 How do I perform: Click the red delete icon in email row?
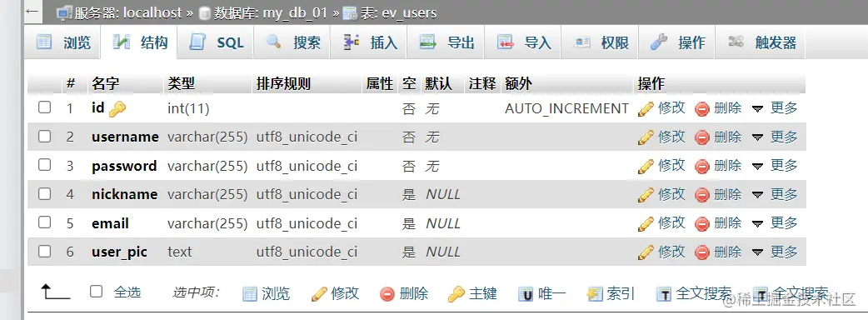click(x=702, y=224)
